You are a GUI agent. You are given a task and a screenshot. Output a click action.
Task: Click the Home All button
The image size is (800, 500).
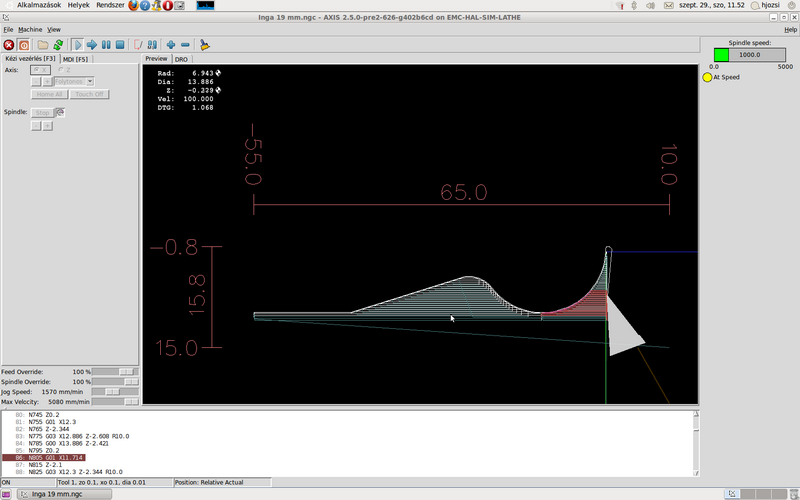point(49,94)
